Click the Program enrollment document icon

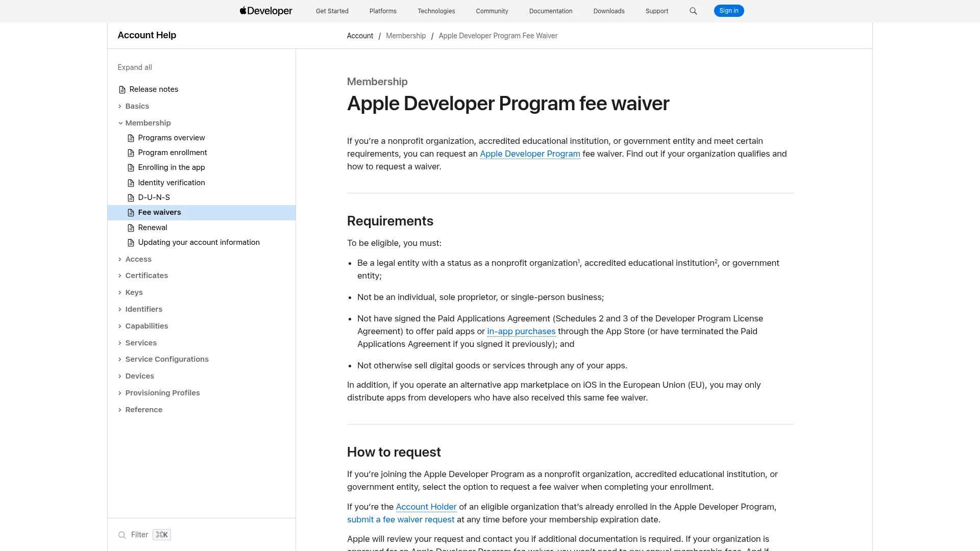131,153
